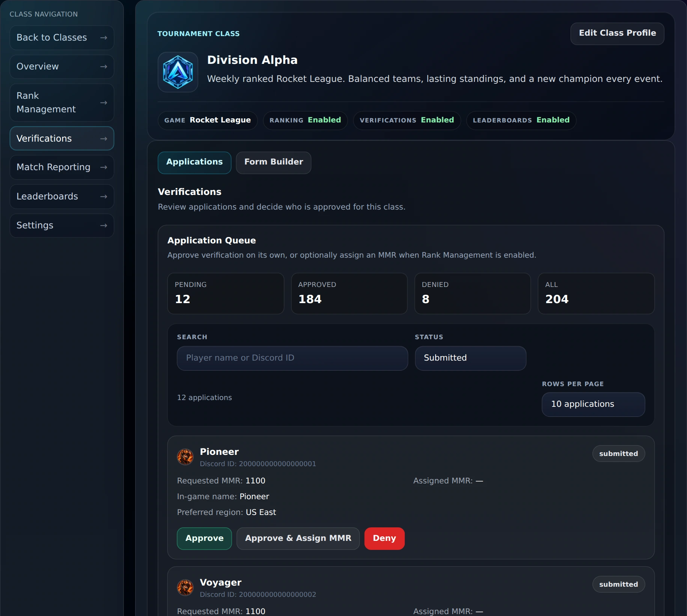This screenshot has height=616, width=687.
Task: Open the Overview section
Action: click(62, 66)
